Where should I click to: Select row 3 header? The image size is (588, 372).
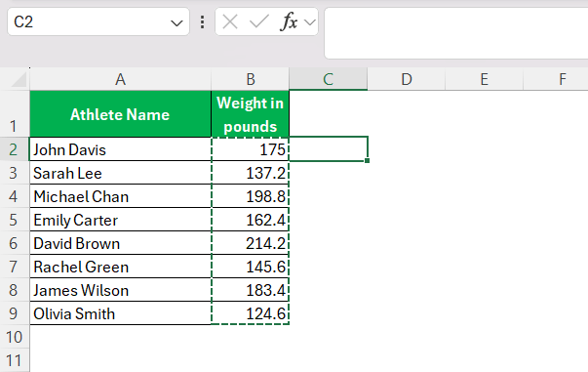[x=15, y=173]
